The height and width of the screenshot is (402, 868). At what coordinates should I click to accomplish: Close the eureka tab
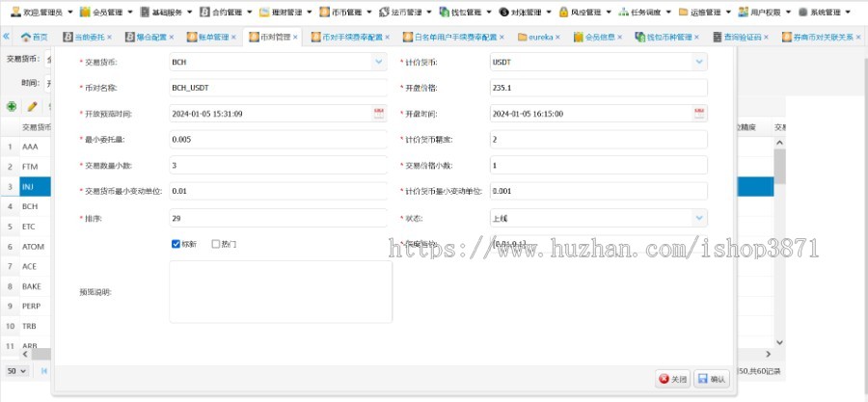tap(557, 37)
